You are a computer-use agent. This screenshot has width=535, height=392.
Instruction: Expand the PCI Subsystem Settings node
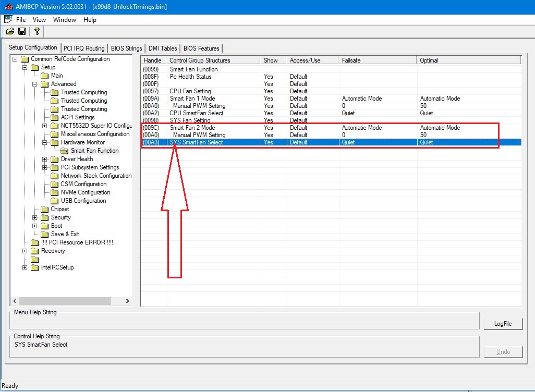point(44,167)
